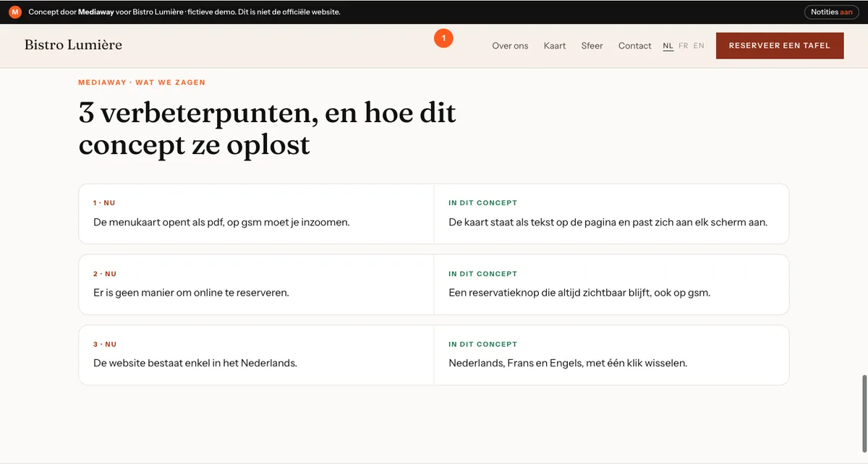868x464 pixels.
Task: Click the '3 · NU' card label
Action: coord(104,344)
